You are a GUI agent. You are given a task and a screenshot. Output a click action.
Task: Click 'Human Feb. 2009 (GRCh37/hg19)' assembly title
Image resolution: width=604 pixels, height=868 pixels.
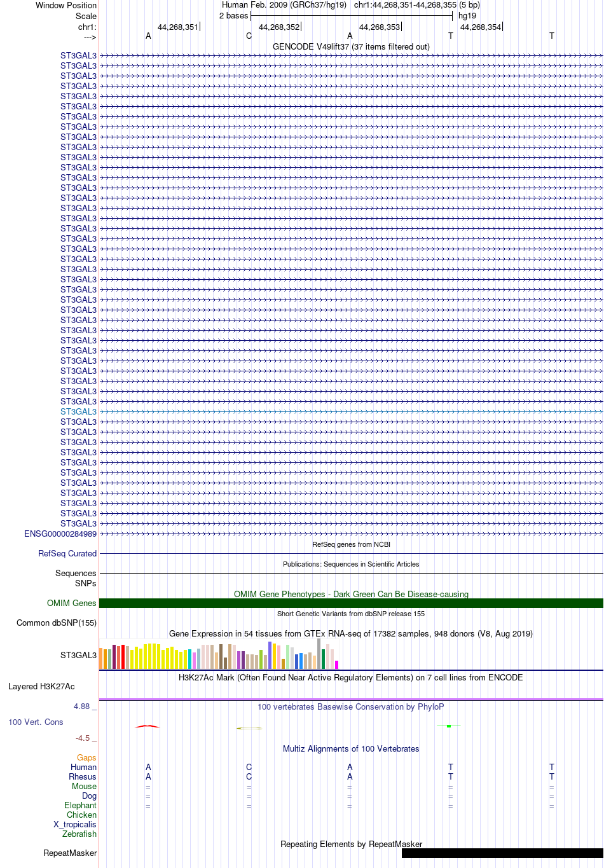284,5
